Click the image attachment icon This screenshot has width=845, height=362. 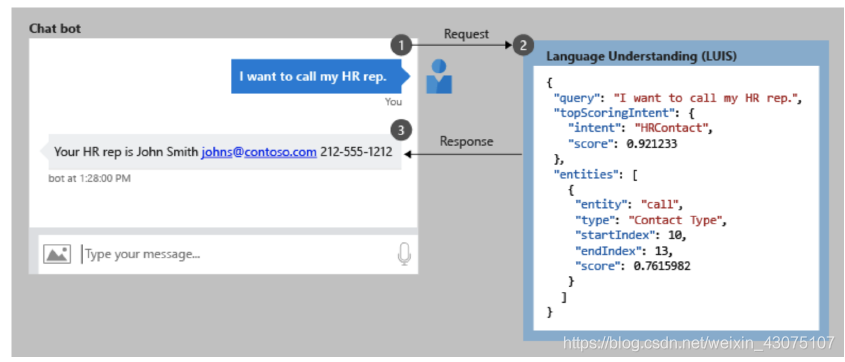pyautogui.click(x=57, y=254)
